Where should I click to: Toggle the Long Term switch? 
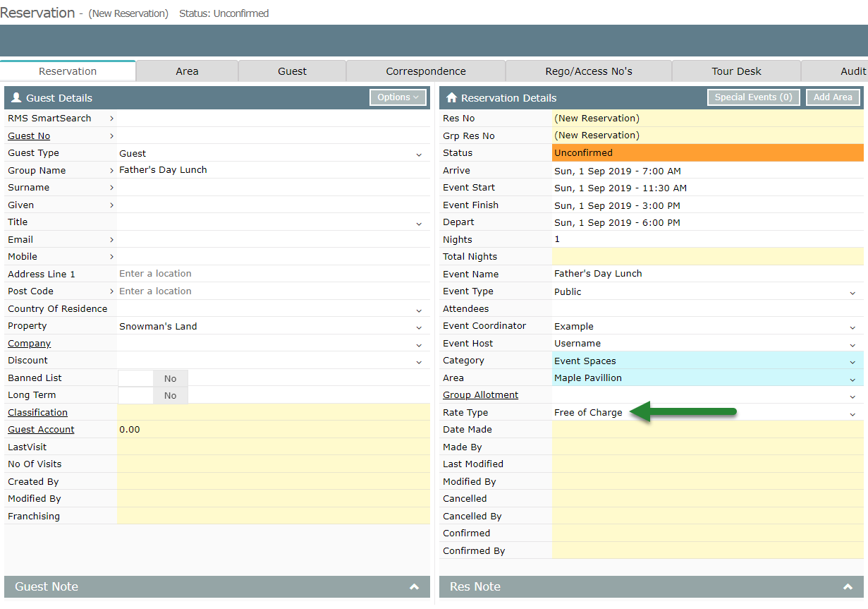[x=153, y=396]
